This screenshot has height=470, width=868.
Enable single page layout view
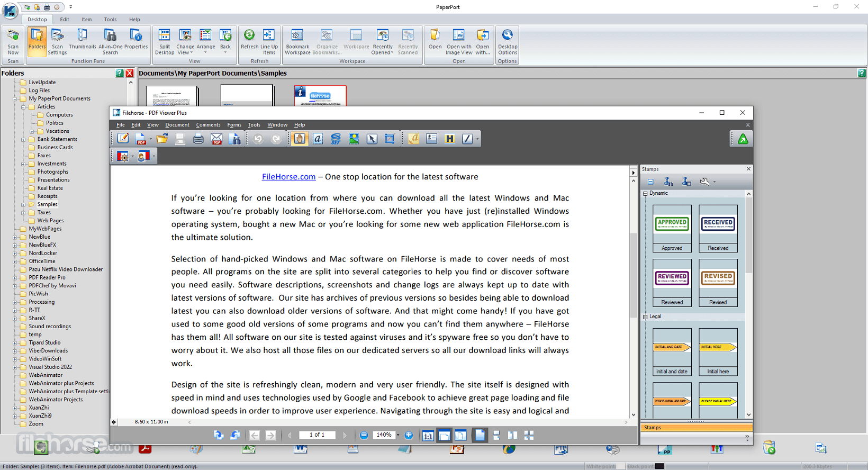point(480,435)
